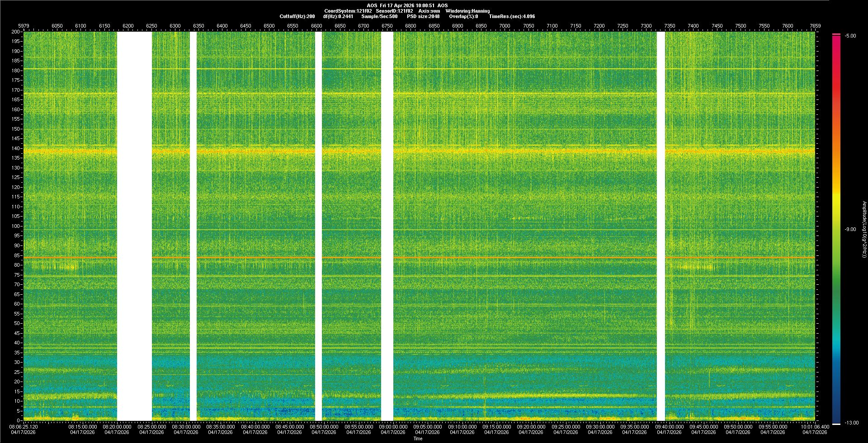Click the Time axis title below the plot

pyautogui.click(x=418, y=438)
